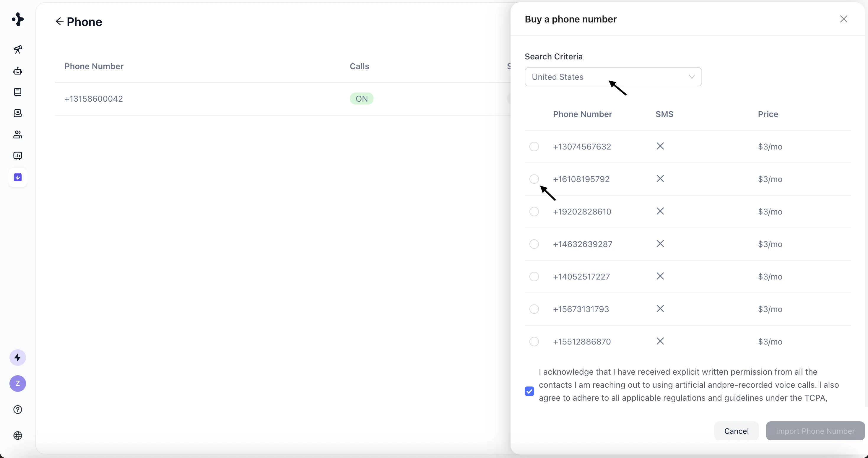
Task: Click the dropdown chevron arrow
Action: [x=692, y=77]
